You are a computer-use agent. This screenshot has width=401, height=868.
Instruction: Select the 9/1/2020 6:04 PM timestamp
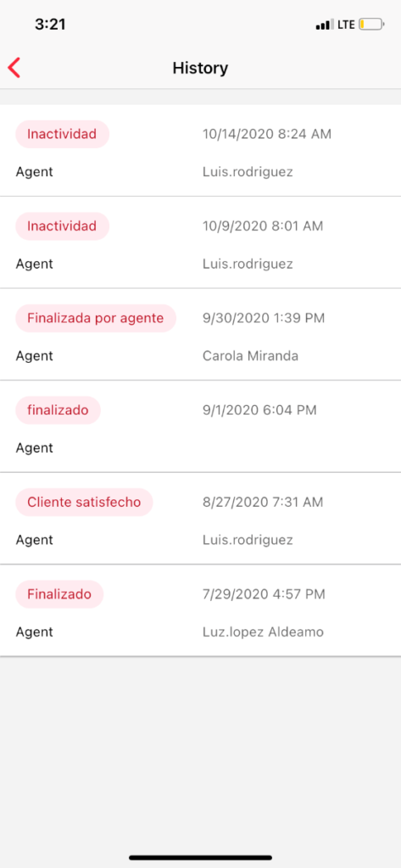(259, 410)
